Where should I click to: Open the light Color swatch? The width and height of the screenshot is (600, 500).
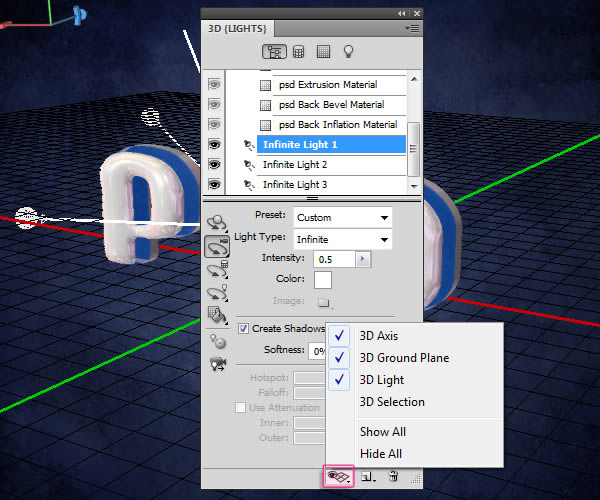[x=324, y=280]
